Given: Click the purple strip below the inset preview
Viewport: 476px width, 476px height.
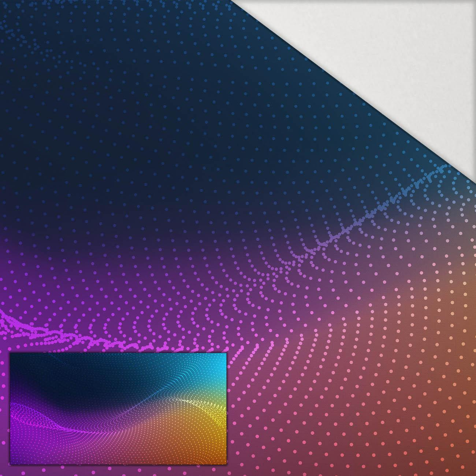Looking at the screenshot, I should (x=117, y=471).
